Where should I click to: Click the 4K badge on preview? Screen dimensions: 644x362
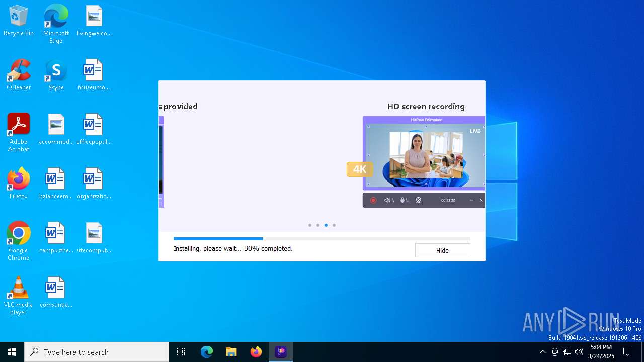click(x=360, y=169)
